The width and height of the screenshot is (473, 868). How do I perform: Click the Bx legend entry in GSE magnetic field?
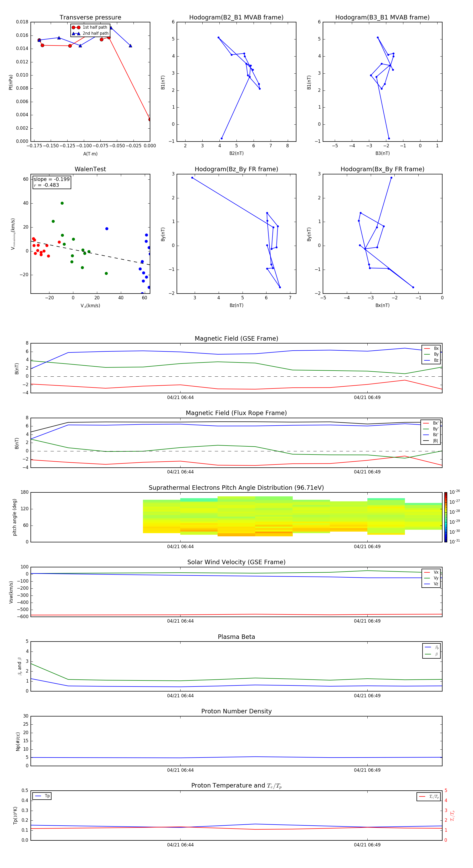click(431, 349)
